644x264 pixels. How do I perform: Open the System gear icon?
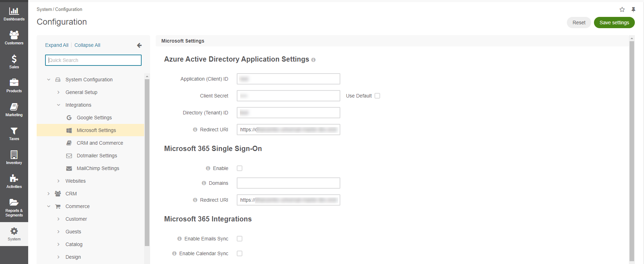14,231
